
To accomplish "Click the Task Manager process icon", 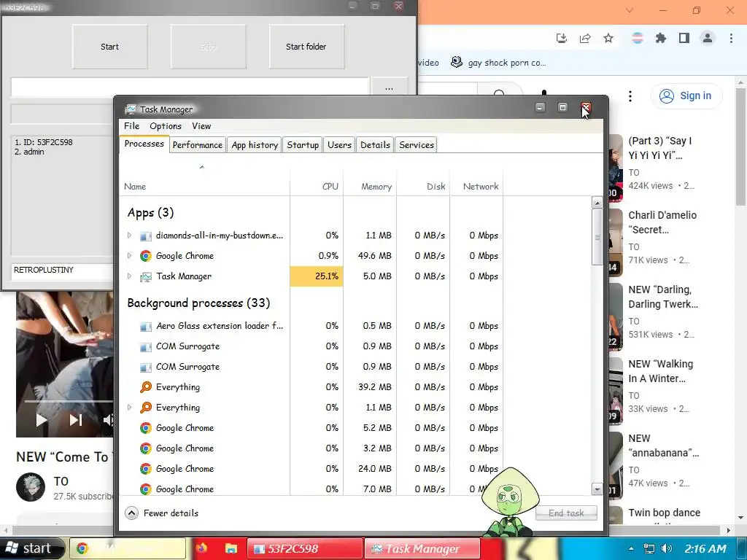I will click(146, 276).
